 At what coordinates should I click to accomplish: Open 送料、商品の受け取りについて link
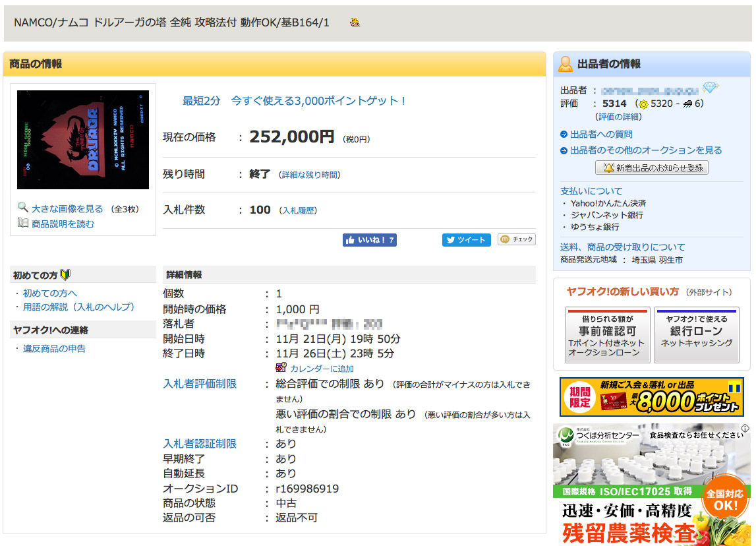click(622, 247)
